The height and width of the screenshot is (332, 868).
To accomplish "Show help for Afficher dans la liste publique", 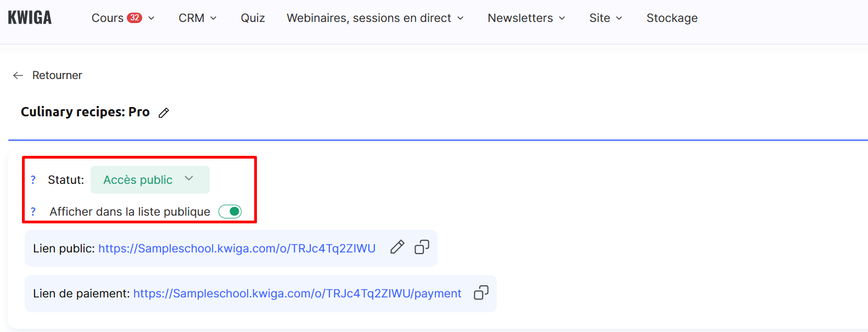I will click(x=33, y=212).
